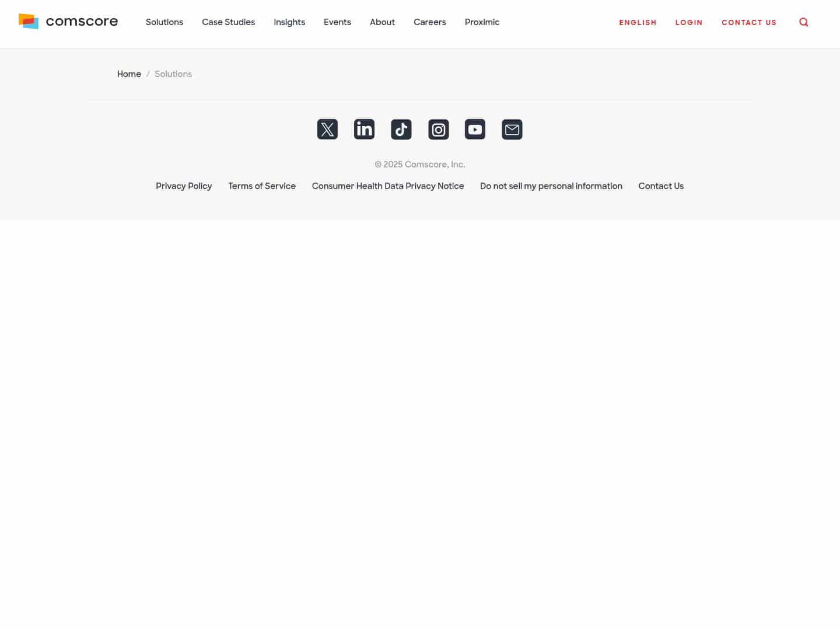Open the Case Studies section
The image size is (840, 630).
(x=228, y=22)
